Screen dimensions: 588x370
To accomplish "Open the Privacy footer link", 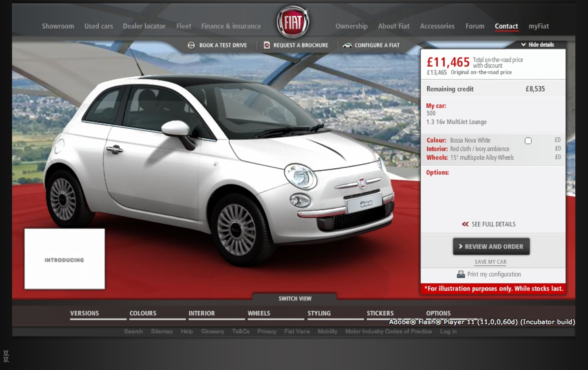I will point(267,332).
